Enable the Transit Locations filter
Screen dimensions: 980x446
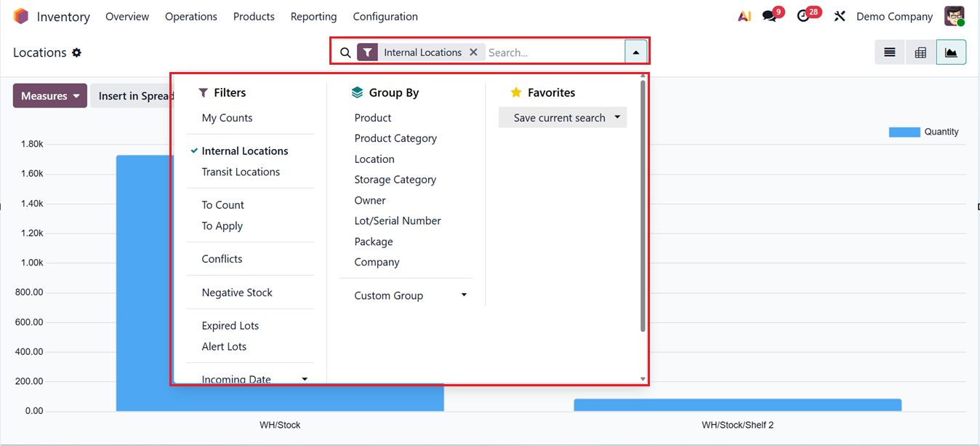(x=241, y=172)
